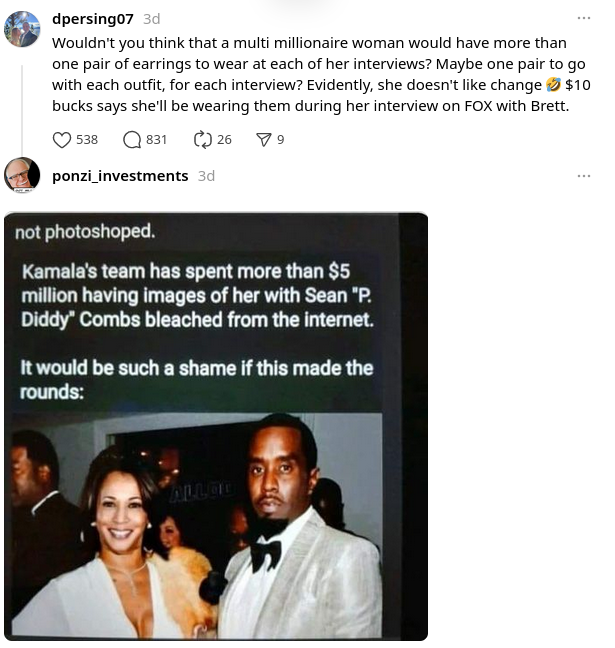The image size is (615, 648).
Task: Show the 26 reposts count
Action: click(224, 140)
